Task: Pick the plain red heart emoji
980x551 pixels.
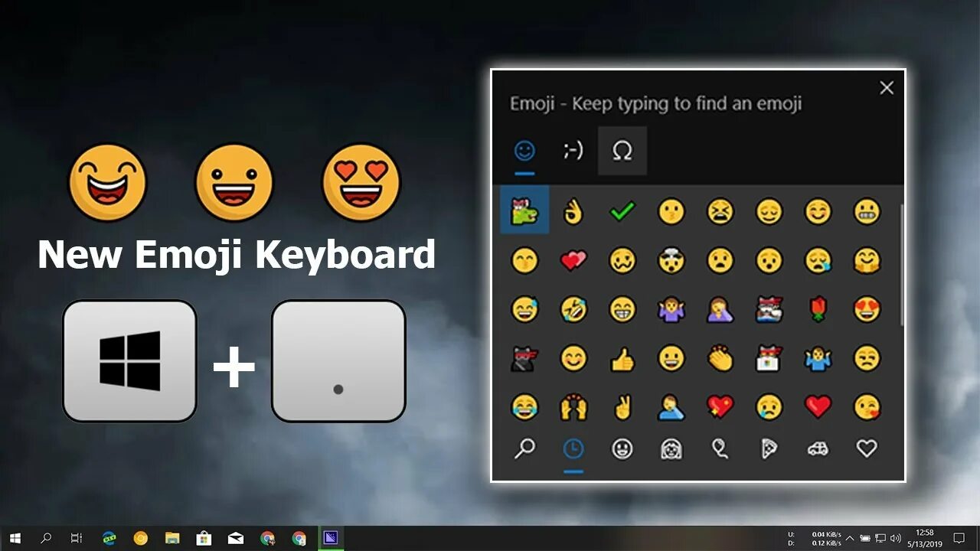Action: pyautogui.click(x=818, y=407)
